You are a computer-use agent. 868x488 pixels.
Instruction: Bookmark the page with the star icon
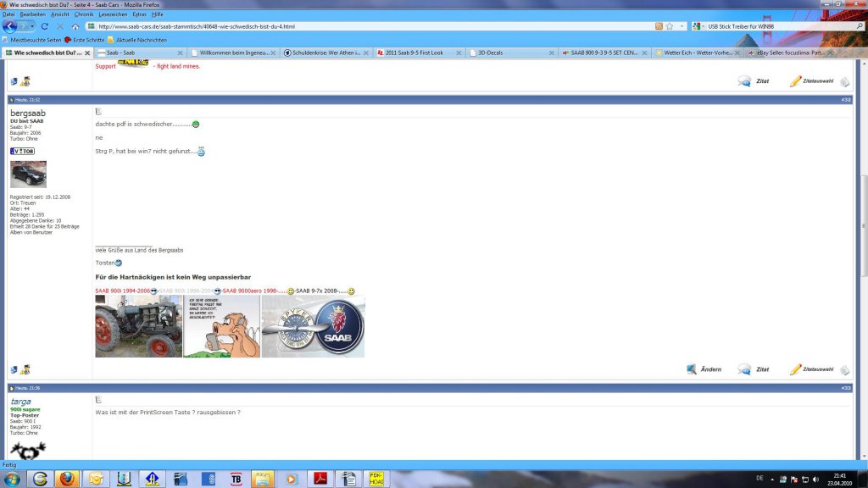(670, 26)
